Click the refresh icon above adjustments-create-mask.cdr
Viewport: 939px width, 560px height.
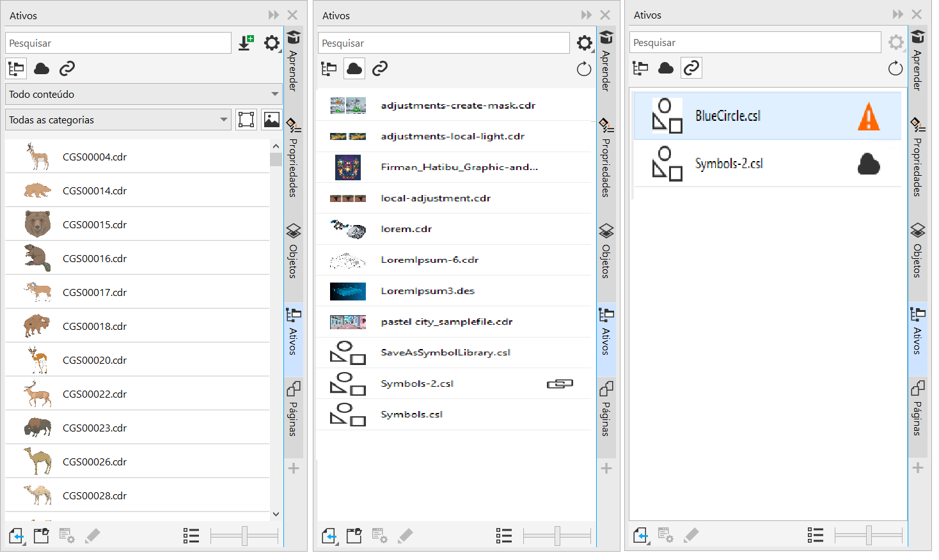tap(583, 69)
